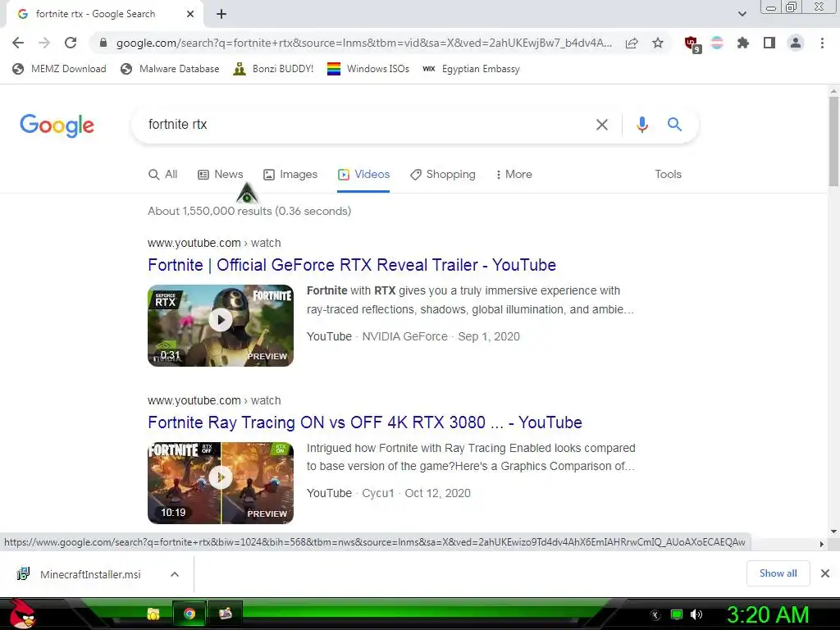The width and height of the screenshot is (840, 630).
Task: Submit search with magnifier icon
Action: pyautogui.click(x=674, y=125)
